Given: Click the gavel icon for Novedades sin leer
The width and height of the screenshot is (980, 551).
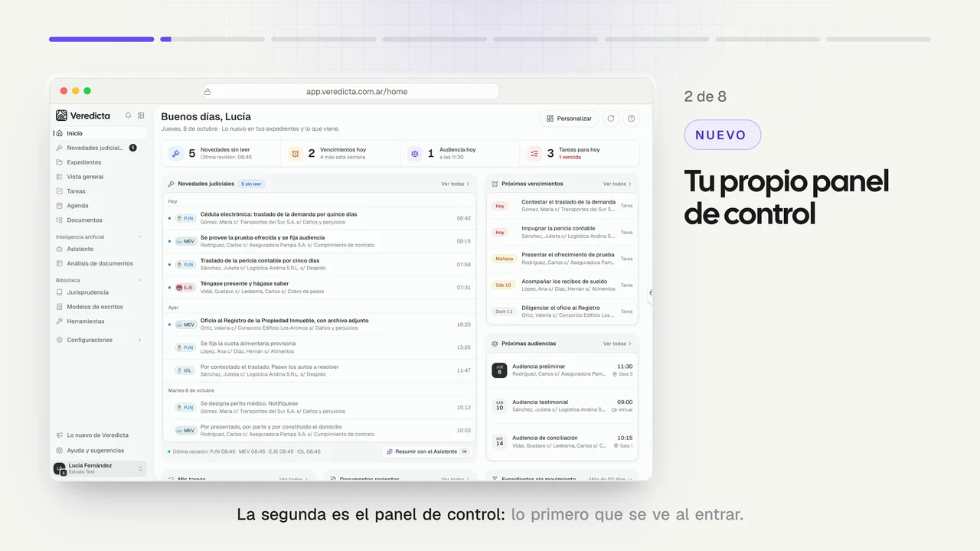Looking at the screenshot, I should tap(175, 153).
